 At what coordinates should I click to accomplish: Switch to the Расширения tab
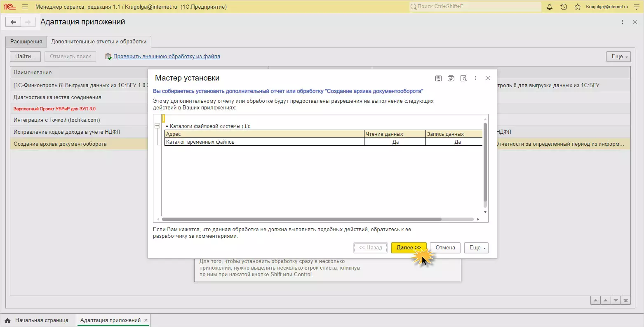click(26, 42)
